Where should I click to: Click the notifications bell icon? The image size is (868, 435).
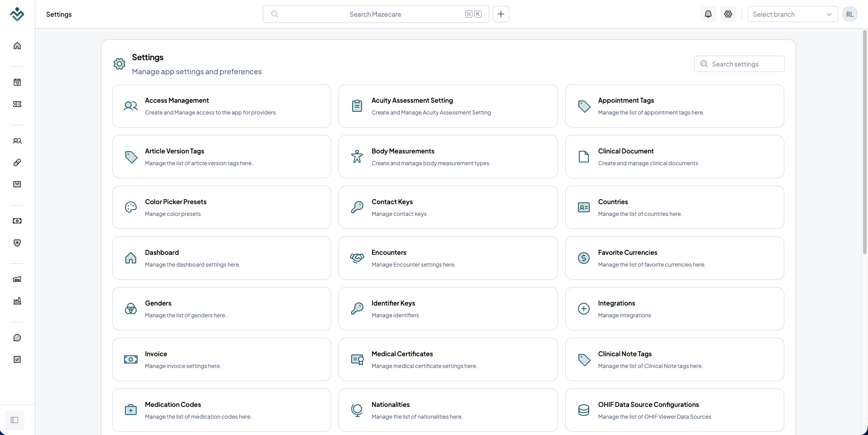click(x=708, y=14)
